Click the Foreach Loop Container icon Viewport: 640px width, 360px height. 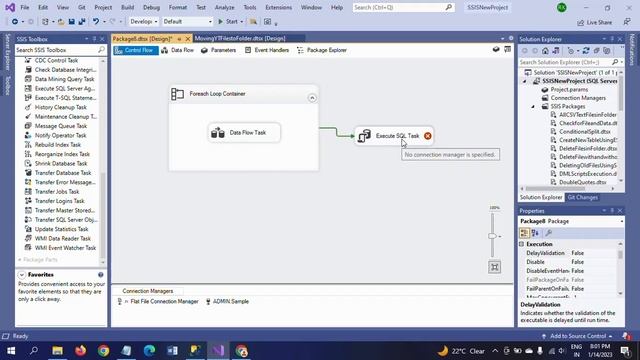coord(178,94)
